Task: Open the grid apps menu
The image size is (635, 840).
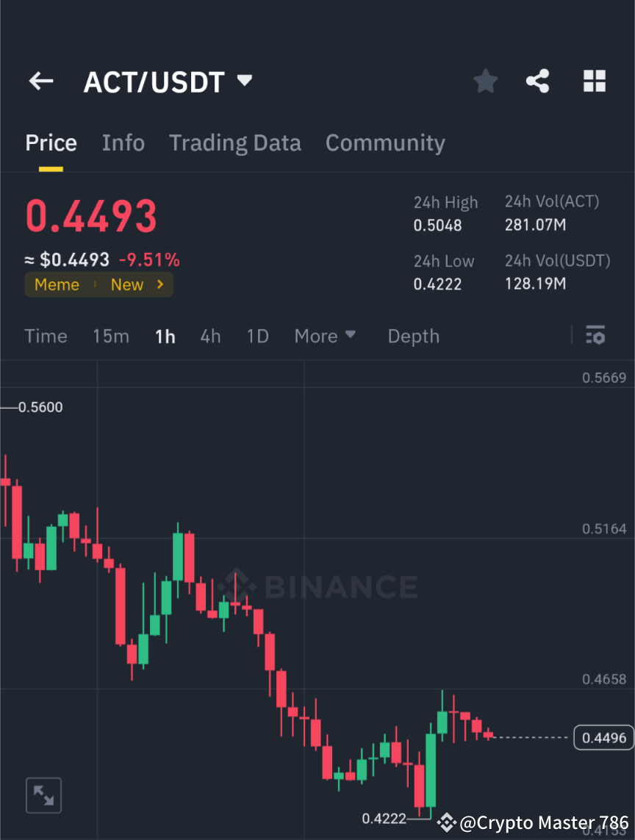Action: 594,82
